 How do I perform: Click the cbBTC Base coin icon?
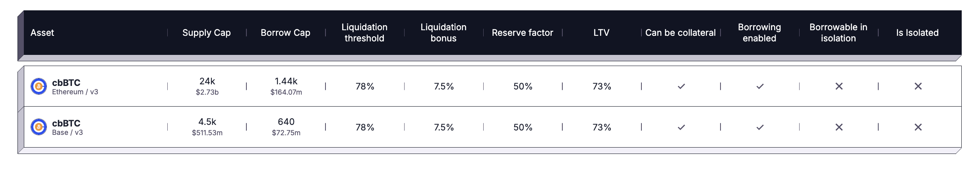[x=39, y=127]
